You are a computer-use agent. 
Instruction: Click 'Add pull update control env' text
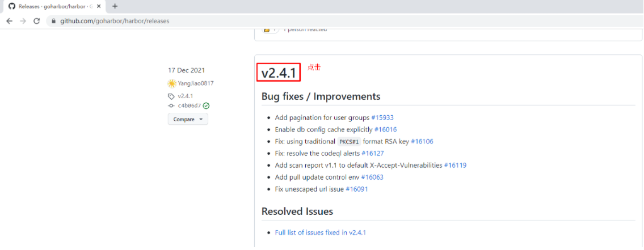click(317, 177)
